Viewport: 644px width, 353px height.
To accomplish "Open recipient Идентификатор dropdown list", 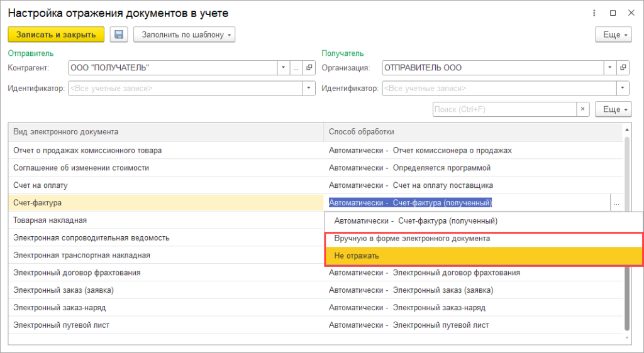I will coord(623,89).
